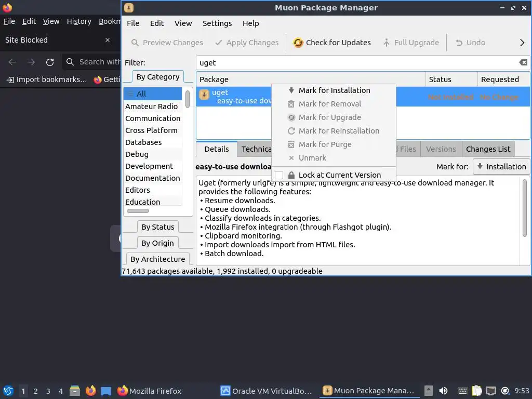Switch to the Changes List tab
Screen dimensions: 532x399
click(488, 149)
